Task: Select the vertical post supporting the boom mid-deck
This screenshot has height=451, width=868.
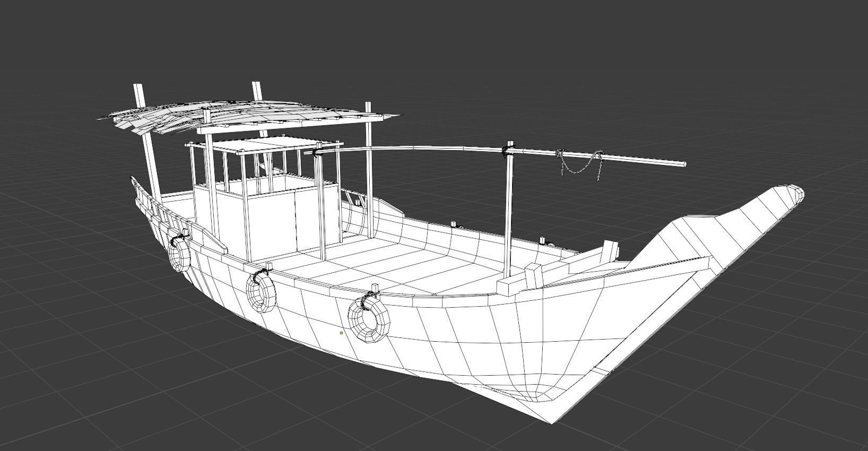Action: pyautogui.click(x=510, y=209)
